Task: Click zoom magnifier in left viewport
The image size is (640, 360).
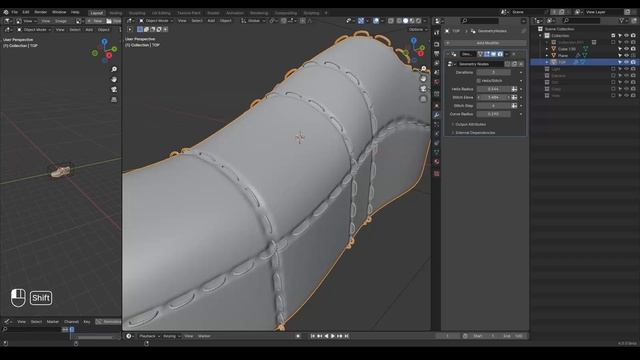Action: [x=114, y=69]
